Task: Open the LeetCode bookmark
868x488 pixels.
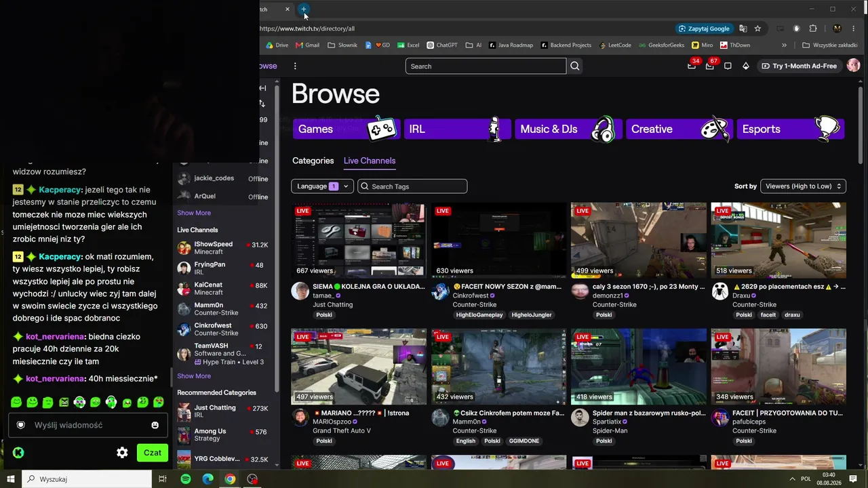Action: pos(615,45)
